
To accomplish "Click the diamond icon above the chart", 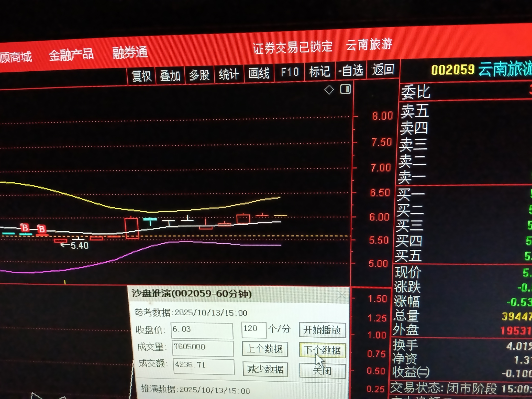I will pos(329,90).
